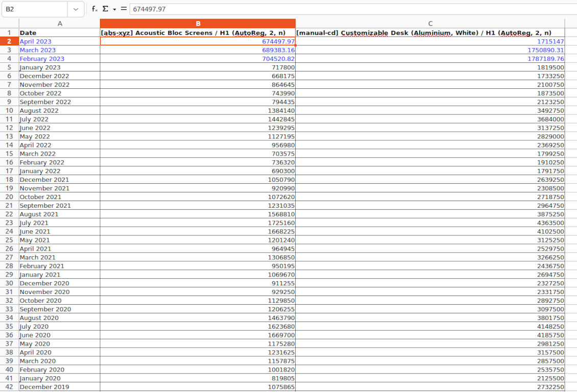This screenshot has width=577, height=392.
Task: Select row header 2
Action: [x=9, y=41]
